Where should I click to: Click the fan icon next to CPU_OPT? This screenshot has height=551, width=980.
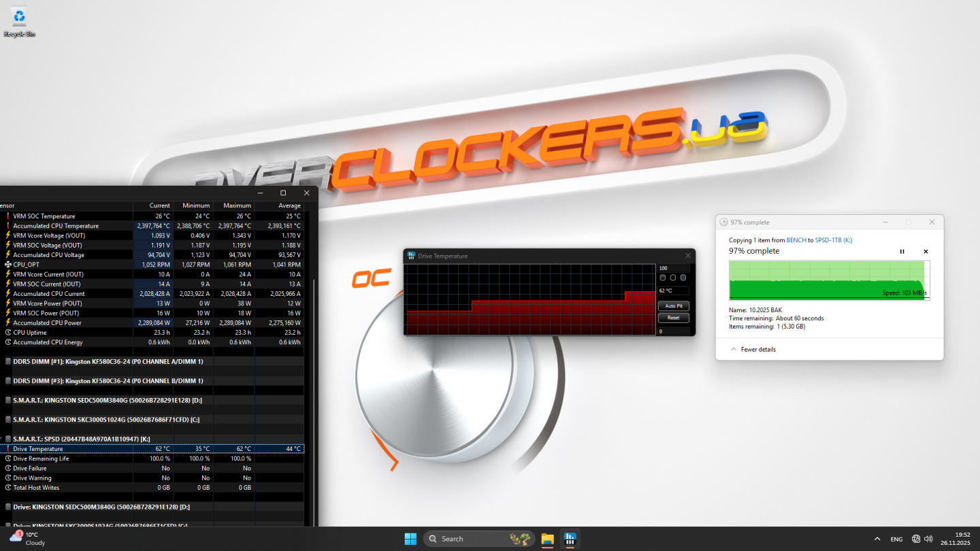8,265
